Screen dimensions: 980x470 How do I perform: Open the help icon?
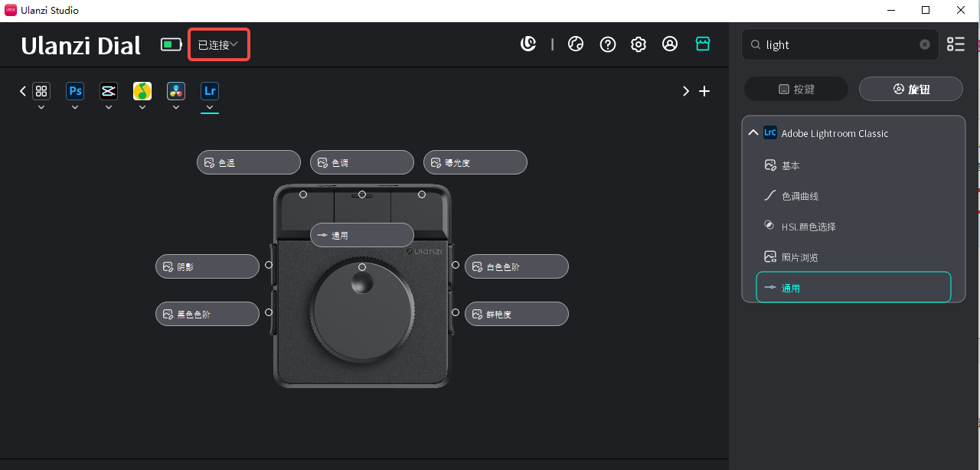(x=607, y=44)
